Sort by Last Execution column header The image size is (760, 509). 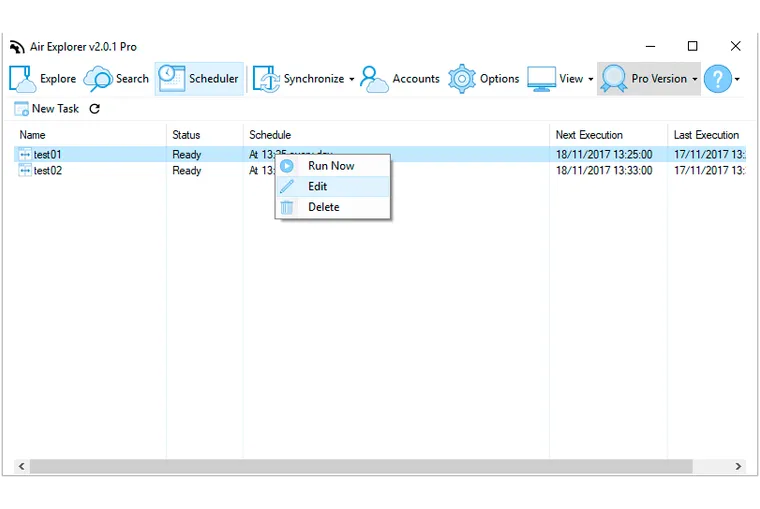(x=706, y=135)
